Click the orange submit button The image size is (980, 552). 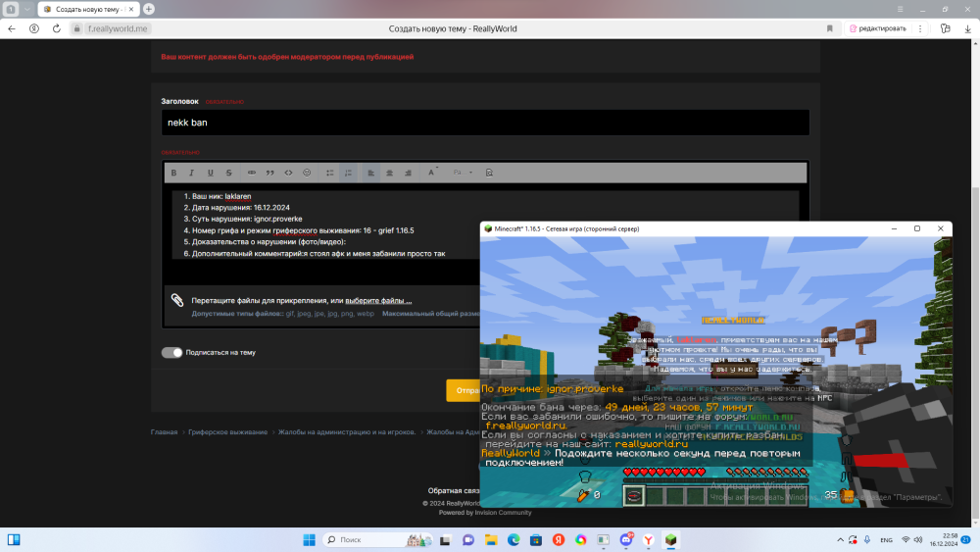tap(464, 390)
